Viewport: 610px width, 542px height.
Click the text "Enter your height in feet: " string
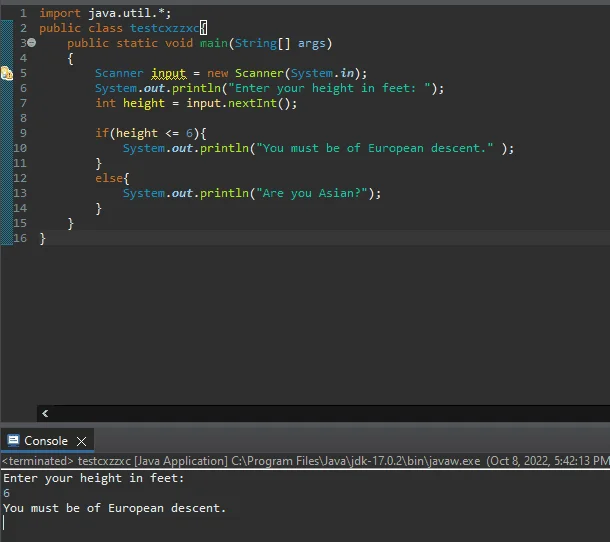pos(330,88)
